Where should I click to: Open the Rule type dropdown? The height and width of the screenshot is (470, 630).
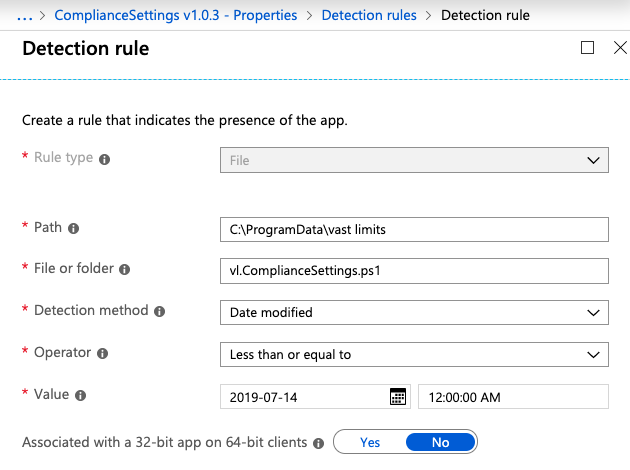[414, 160]
